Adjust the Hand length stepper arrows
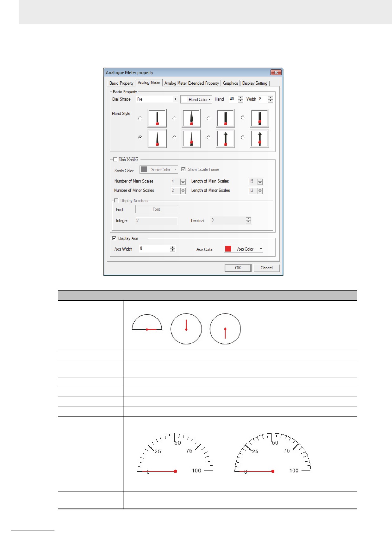The height and width of the screenshot is (555, 392). pyautogui.click(x=240, y=99)
